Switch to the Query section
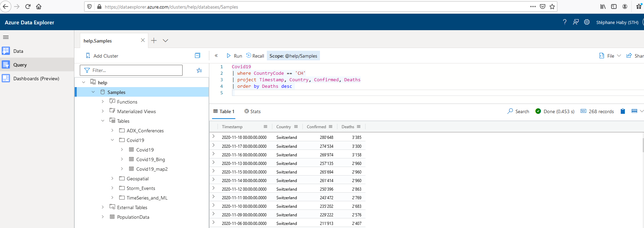Image resolution: width=644 pixels, height=228 pixels. point(37,65)
